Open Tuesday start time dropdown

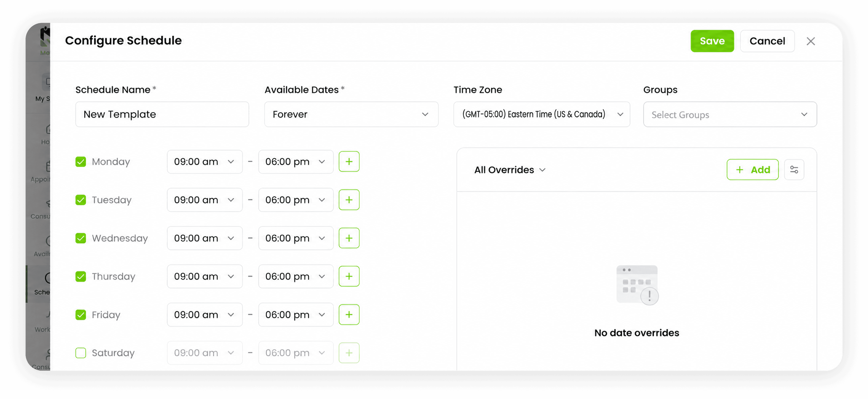[x=205, y=200]
